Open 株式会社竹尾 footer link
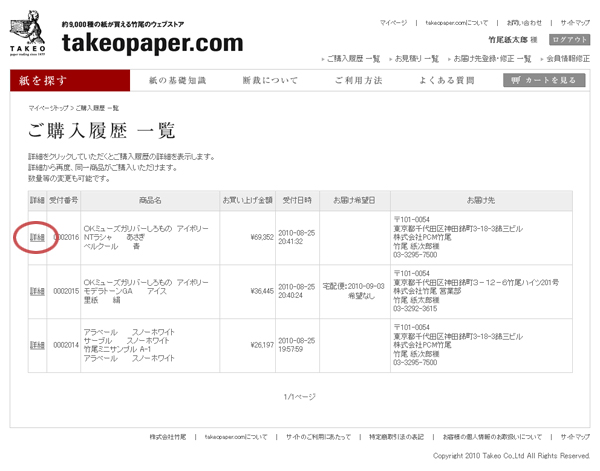 click(167, 437)
